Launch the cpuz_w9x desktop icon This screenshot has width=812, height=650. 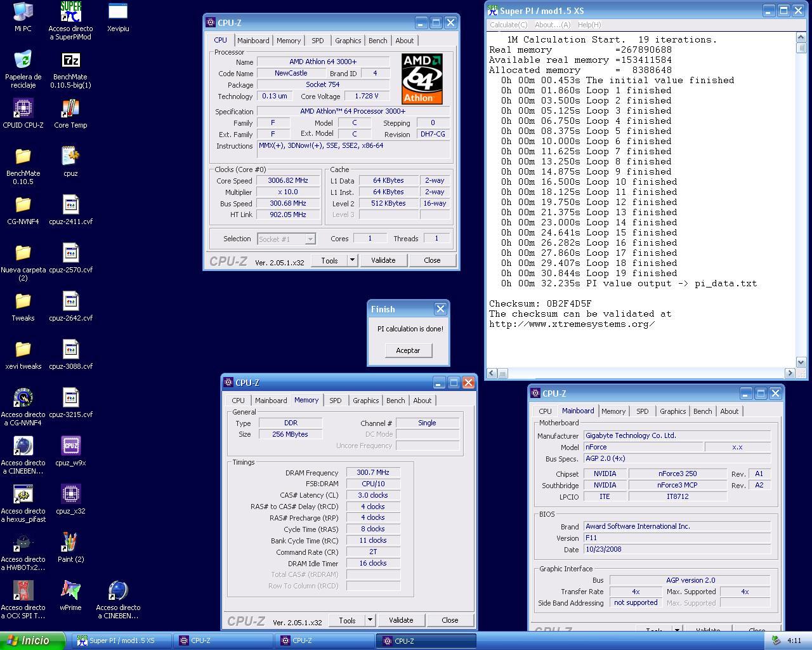pyautogui.click(x=70, y=446)
